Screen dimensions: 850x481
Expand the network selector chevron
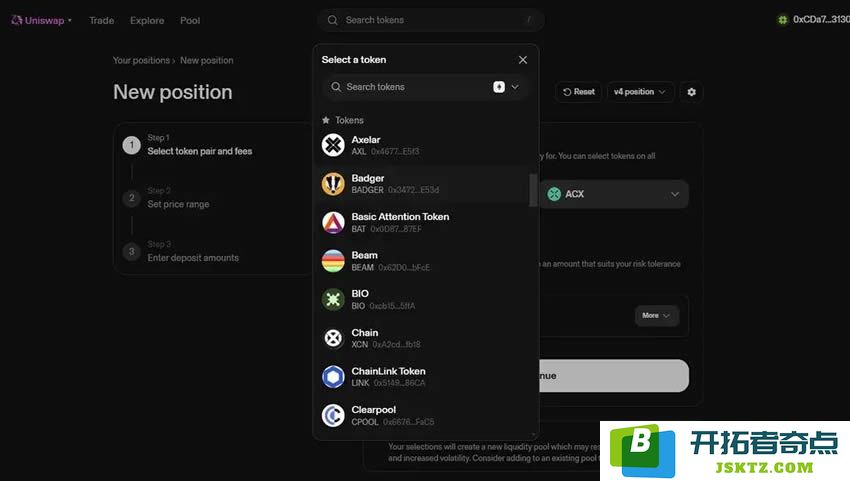click(515, 87)
